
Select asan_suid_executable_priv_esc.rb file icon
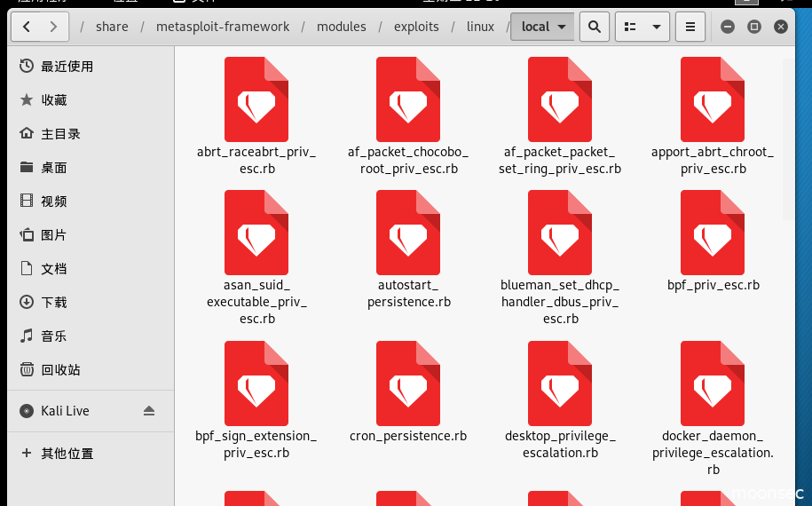[256, 232]
